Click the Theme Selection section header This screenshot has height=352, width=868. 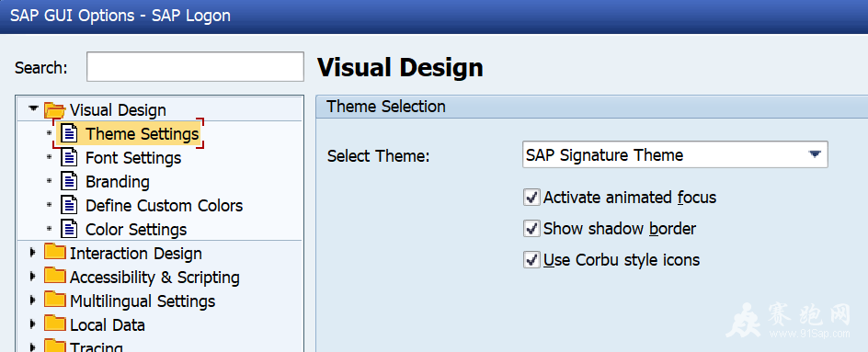(592, 107)
